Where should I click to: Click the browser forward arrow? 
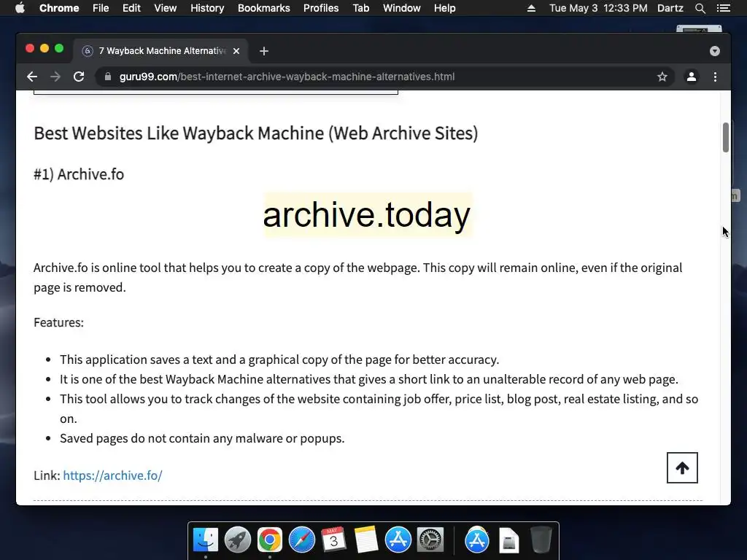[x=55, y=77]
